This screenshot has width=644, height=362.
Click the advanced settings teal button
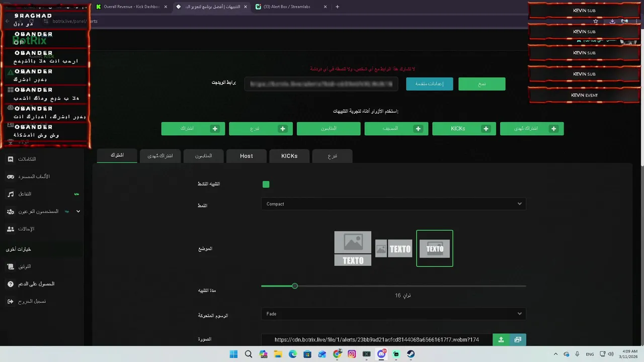(x=430, y=84)
